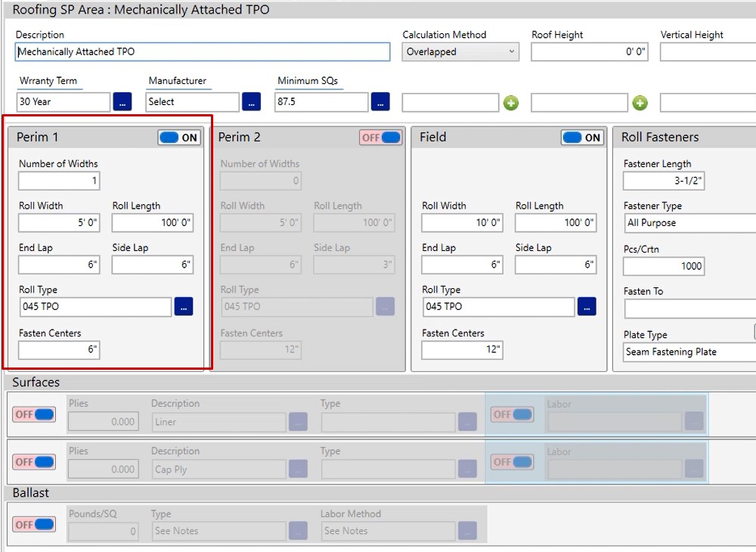Open the Plate Type combo box
This screenshot has width=756, height=552.
coord(688,352)
